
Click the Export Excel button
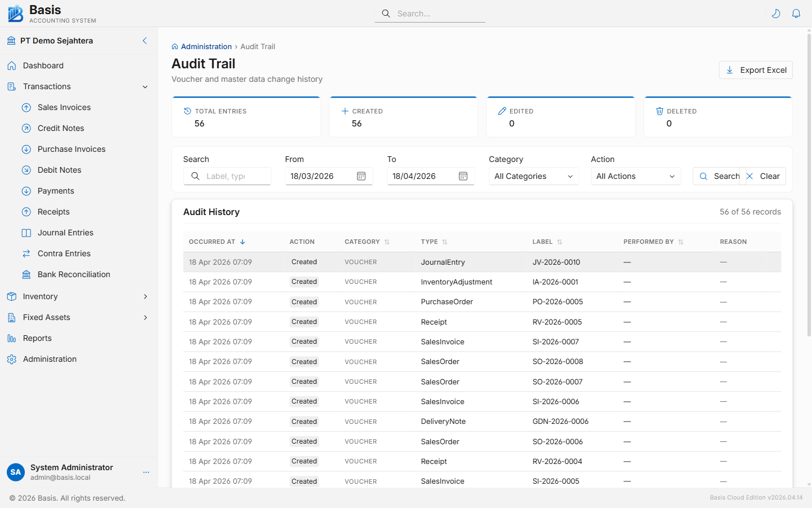756,69
